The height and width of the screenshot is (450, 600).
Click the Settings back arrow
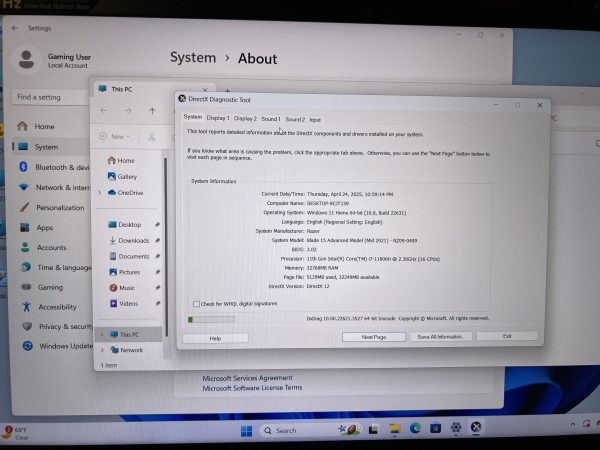(x=15, y=28)
